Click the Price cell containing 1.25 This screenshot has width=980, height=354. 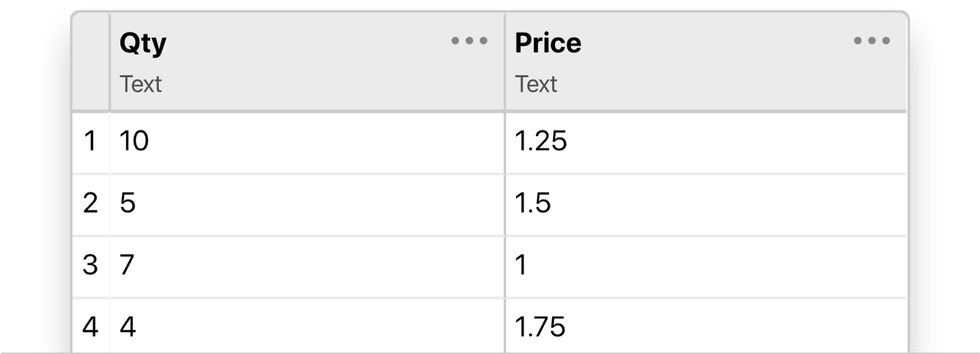click(x=706, y=142)
